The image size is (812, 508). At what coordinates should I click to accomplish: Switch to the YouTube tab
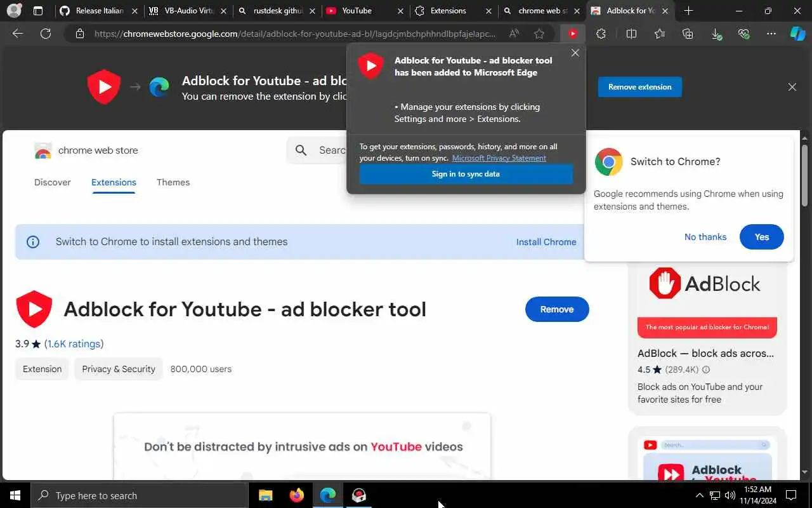[x=365, y=11]
